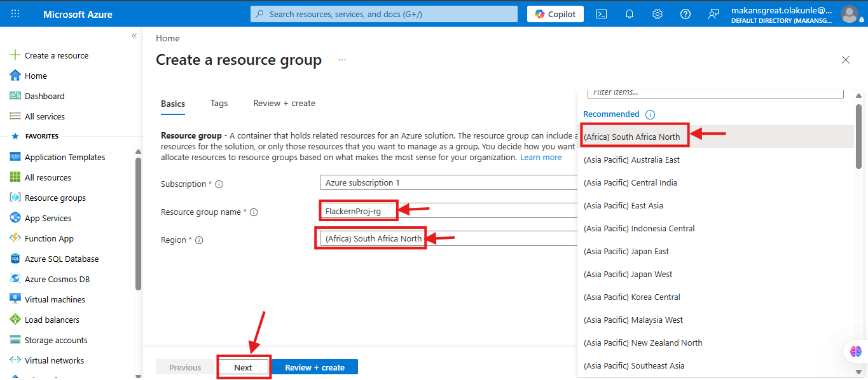
Task: Select (Asia Pacific) Japan West option
Action: tap(715, 274)
